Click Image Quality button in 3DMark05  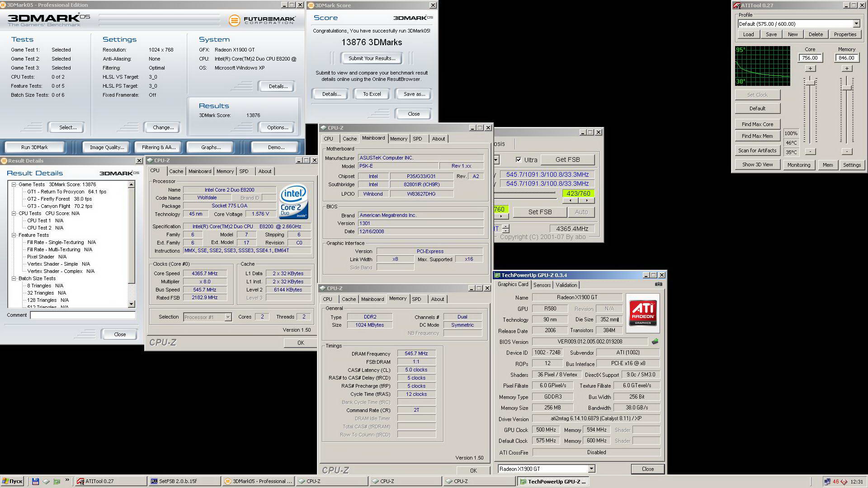tap(107, 147)
